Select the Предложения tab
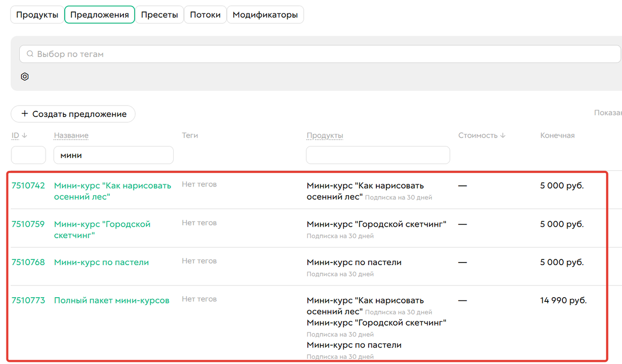 100,14
